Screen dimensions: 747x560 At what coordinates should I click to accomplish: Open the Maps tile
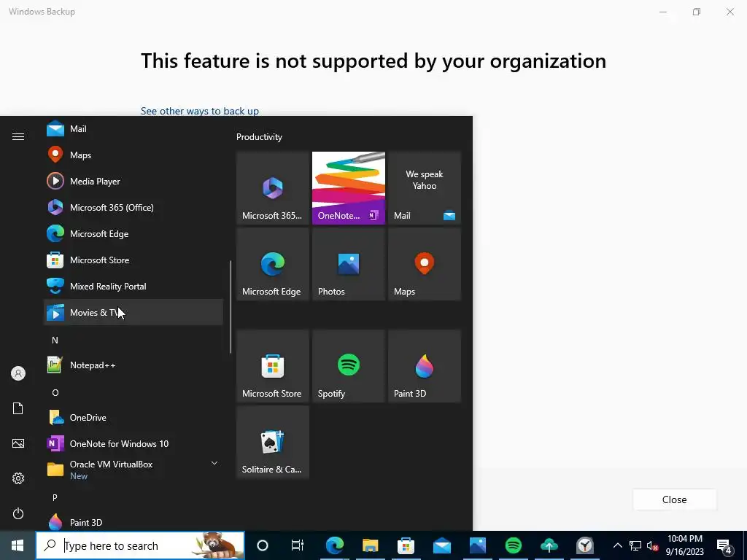click(425, 264)
